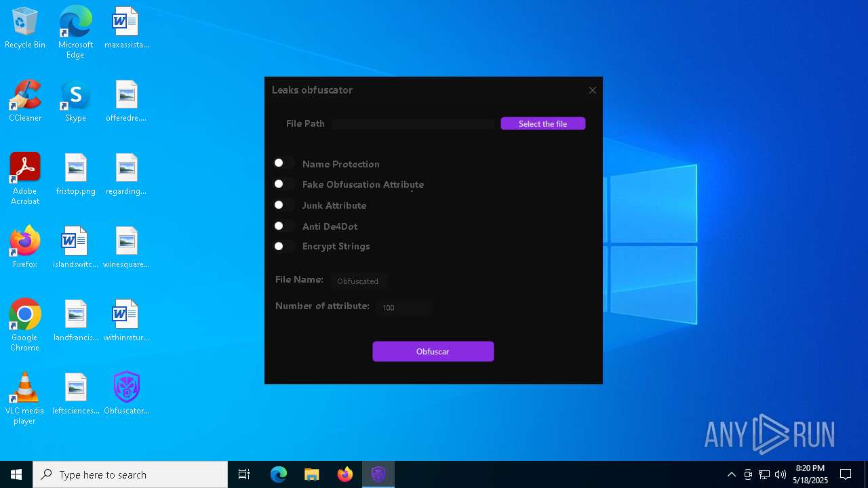Open the volume tray icon
868x488 pixels.
(x=781, y=474)
